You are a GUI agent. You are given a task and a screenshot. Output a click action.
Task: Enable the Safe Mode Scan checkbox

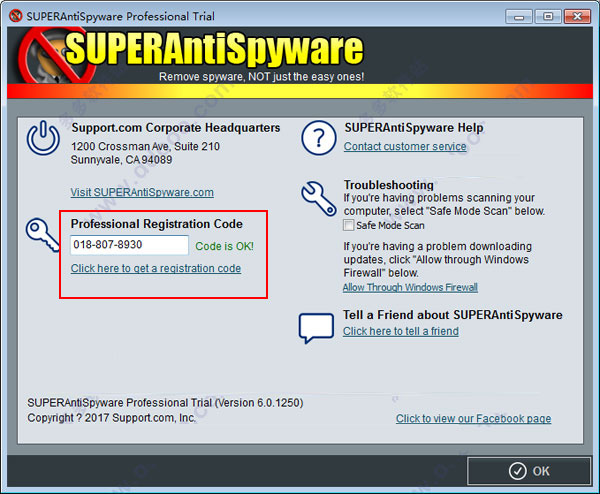[x=348, y=225]
